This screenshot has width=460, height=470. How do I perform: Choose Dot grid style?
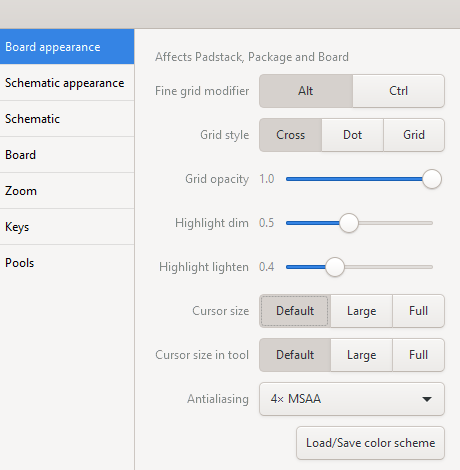point(352,135)
